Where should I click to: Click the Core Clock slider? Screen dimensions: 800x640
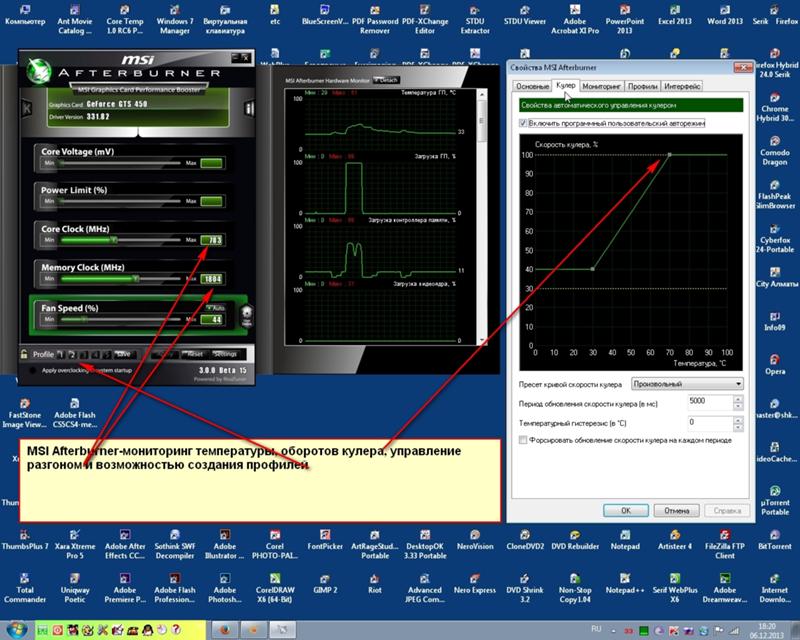click(x=120, y=240)
